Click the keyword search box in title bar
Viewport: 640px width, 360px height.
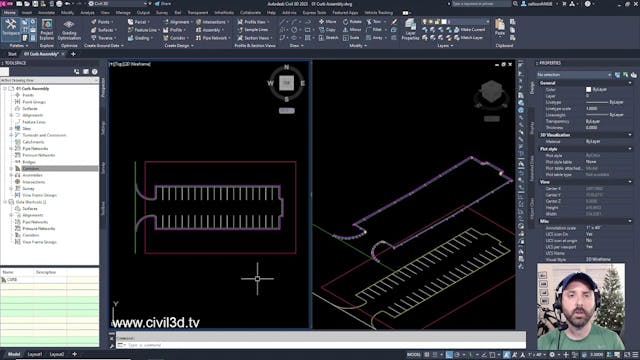point(481,4)
